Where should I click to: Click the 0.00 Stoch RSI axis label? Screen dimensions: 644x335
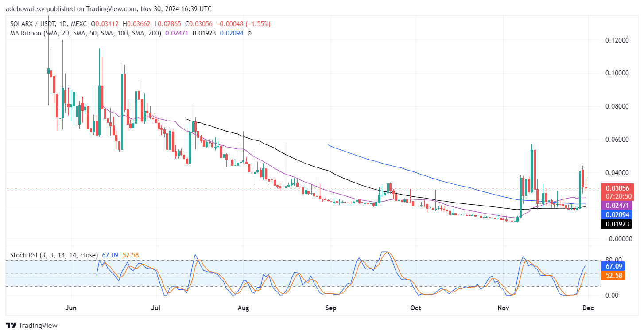(611, 295)
